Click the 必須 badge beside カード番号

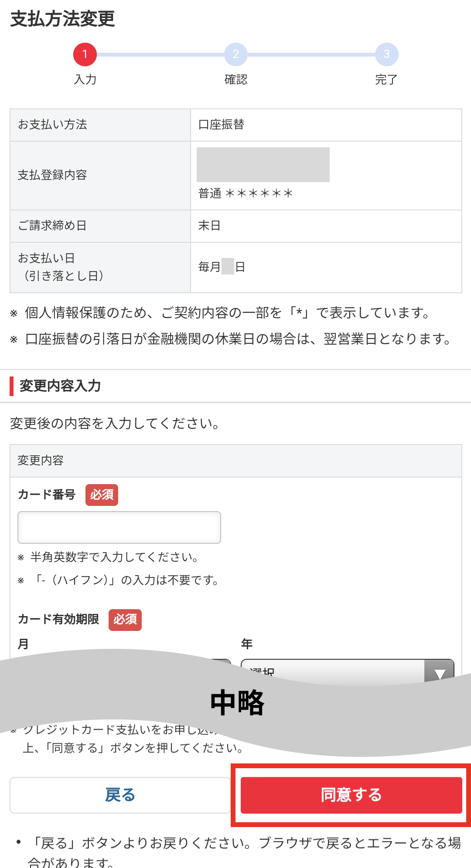[102, 495]
